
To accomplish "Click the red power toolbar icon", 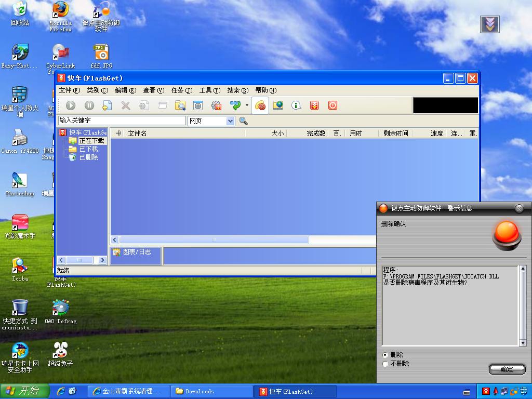I will pos(332,105).
